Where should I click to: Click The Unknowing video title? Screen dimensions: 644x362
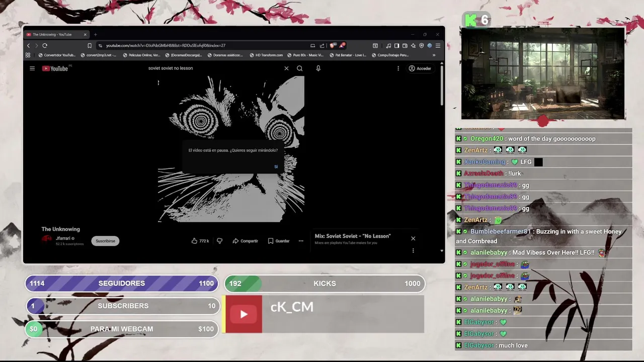click(x=60, y=229)
